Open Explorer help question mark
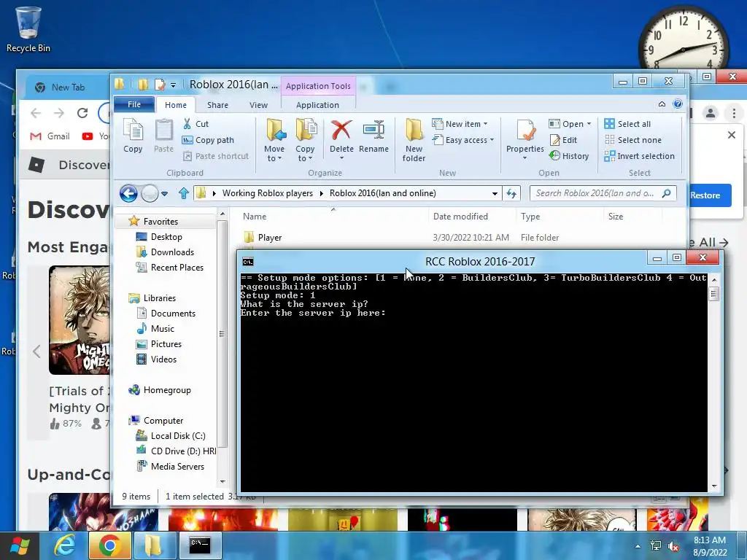The image size is (747, 560). coord(678,104)
